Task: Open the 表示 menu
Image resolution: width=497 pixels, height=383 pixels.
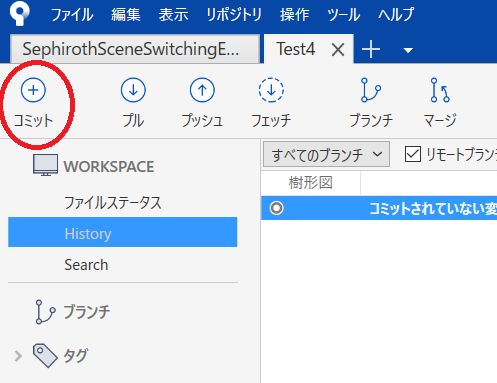Action: pos(173,15)
